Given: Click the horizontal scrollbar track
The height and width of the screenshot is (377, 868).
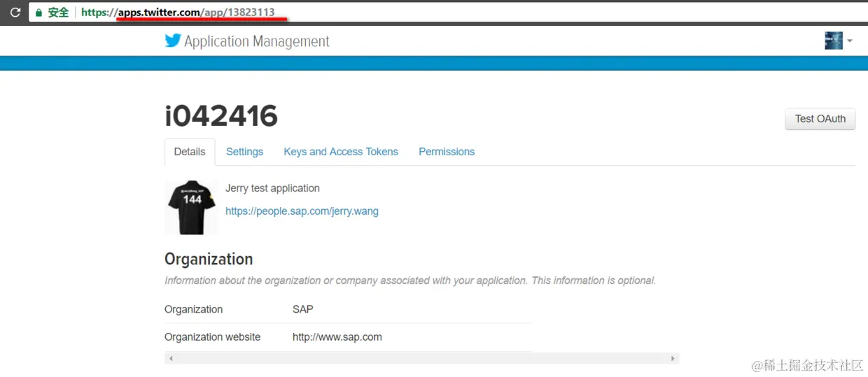Looking at the screenshot, I should (x=421, y=358).
